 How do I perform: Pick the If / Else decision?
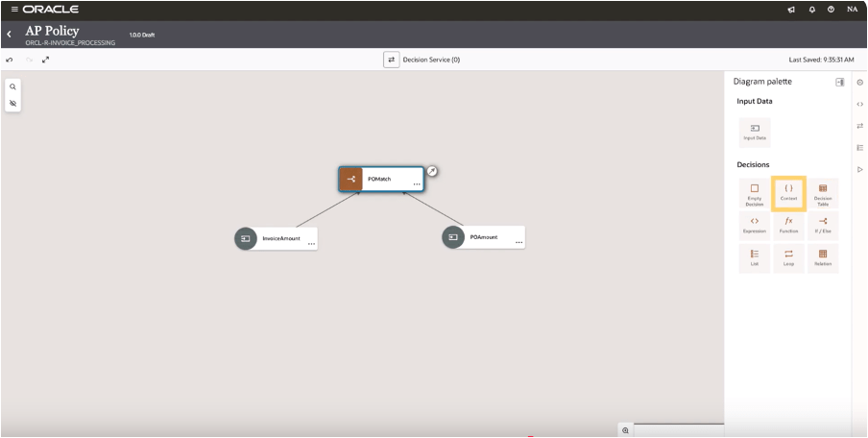tap(823, 226)
